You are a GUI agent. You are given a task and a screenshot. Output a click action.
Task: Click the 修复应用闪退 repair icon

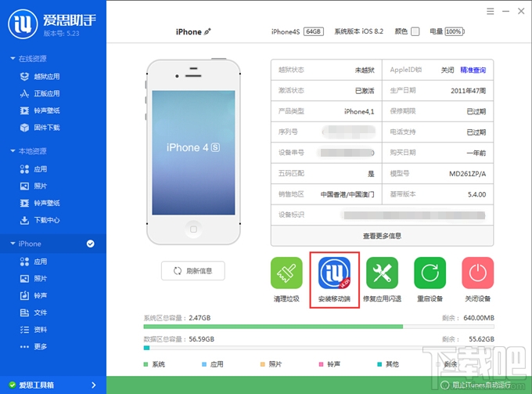tap(382, 273)
